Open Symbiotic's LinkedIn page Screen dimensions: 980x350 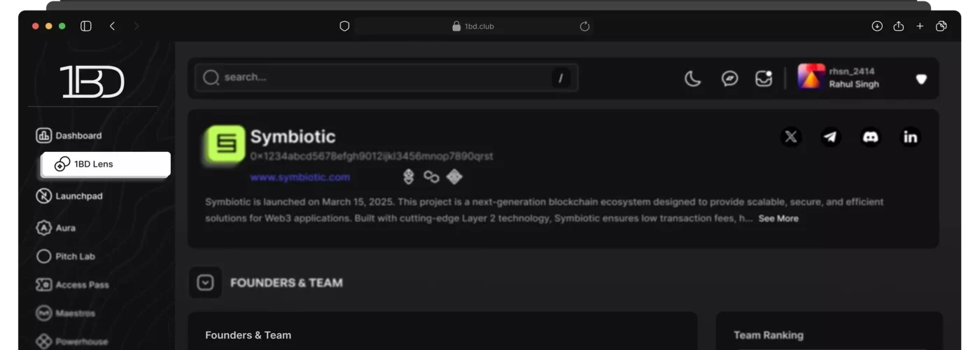910,136
